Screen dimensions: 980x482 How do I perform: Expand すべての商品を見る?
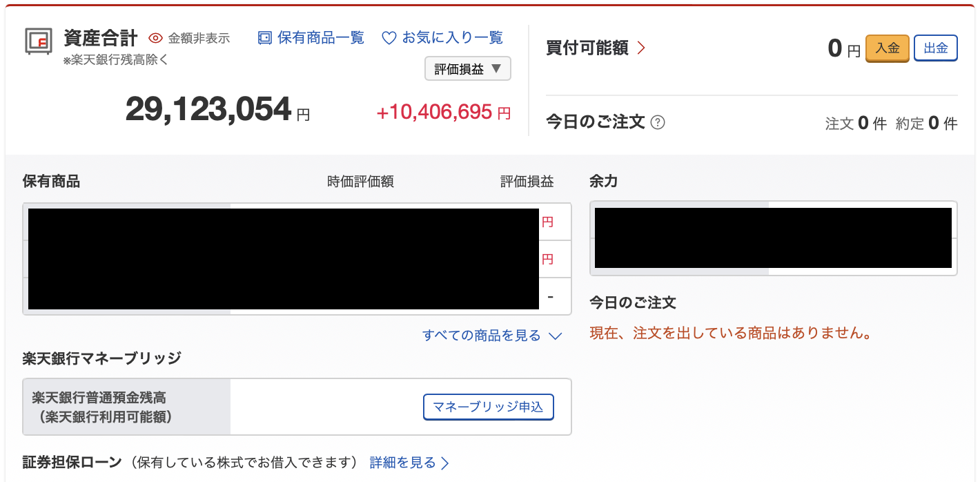[492, 336]
